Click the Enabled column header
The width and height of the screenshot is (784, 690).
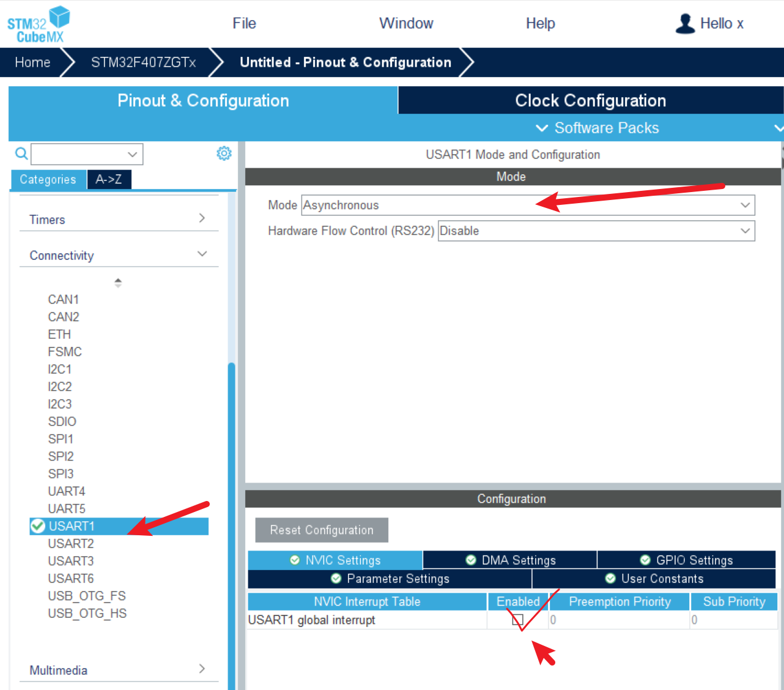(x=518, y=601)
